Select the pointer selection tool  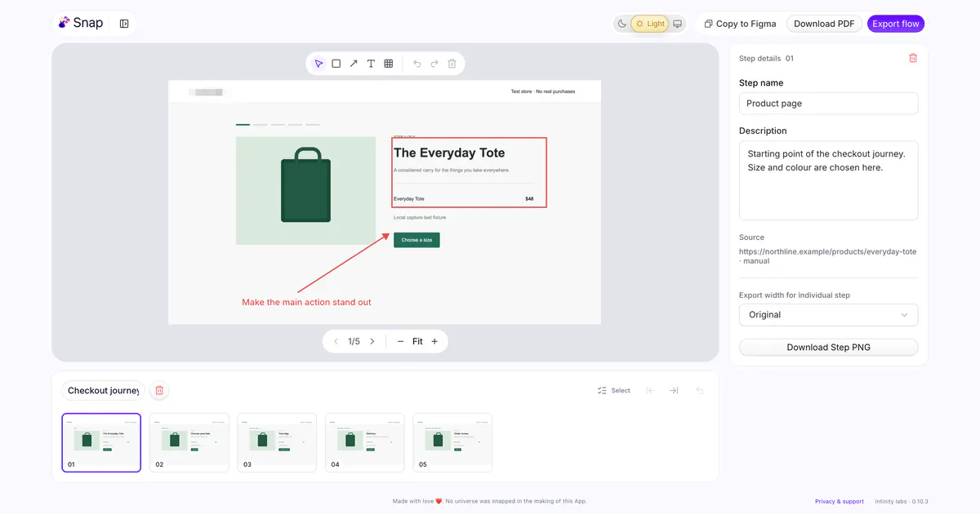pyautogui.click(x=318, y=64)
